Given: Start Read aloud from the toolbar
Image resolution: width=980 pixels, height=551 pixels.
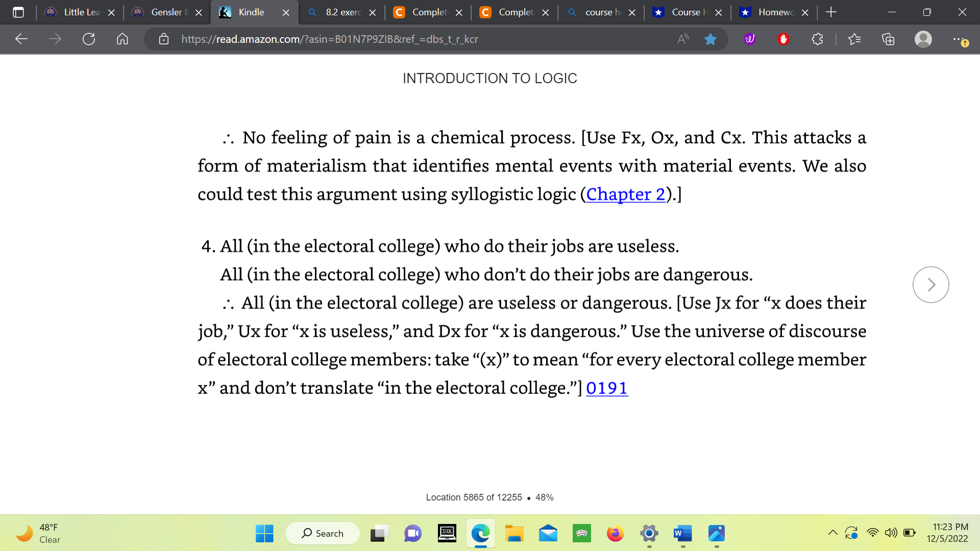Looking at the screenshot, I should [x=683, y=39].
